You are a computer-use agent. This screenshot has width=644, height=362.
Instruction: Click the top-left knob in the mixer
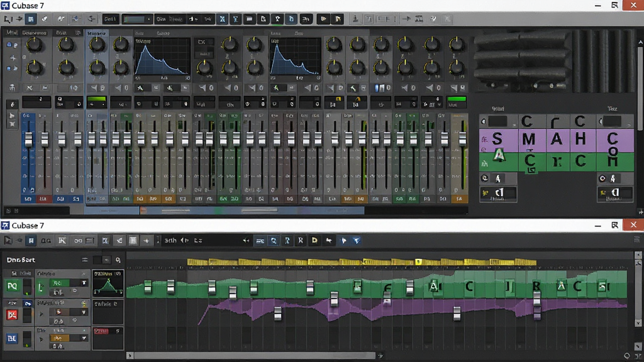tap(34, 45)
